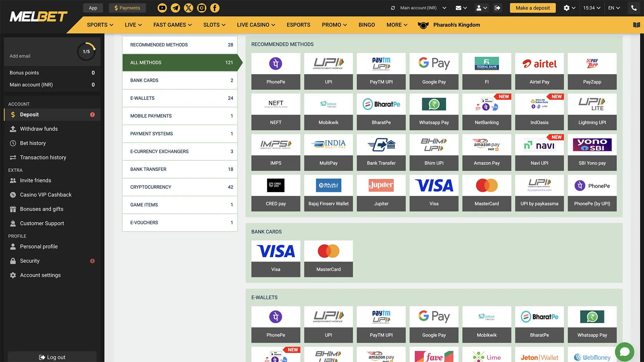
Task: Open the YouTube channel icon
Action: click(162, 8)
